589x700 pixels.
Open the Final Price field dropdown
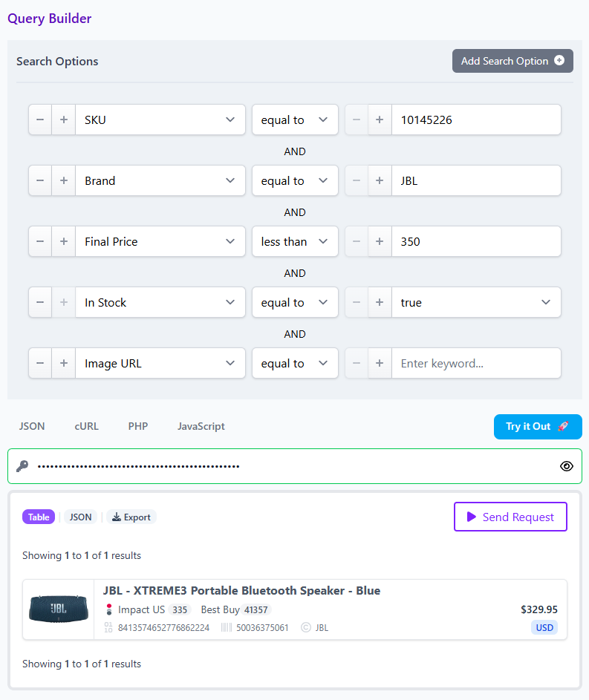click(x=160, y=241)
